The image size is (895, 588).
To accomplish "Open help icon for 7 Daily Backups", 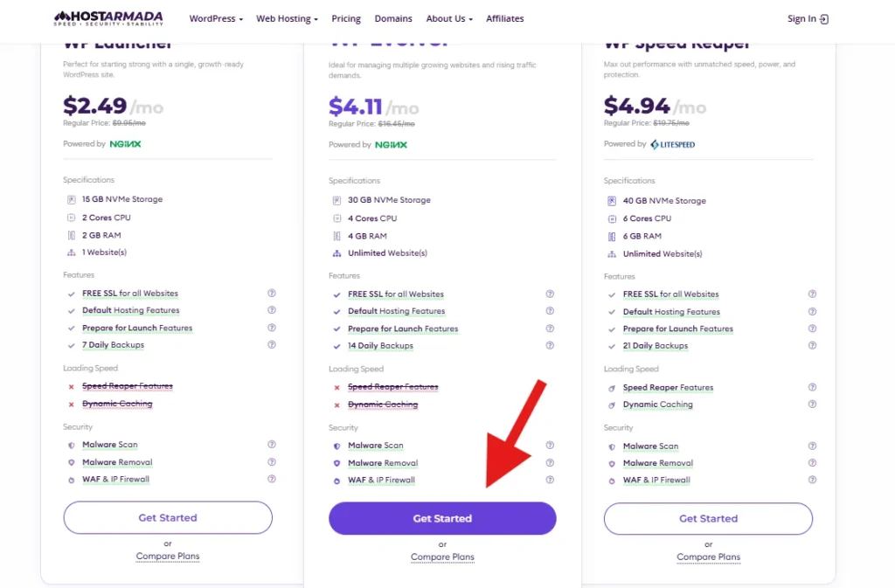I will coord(272,344).
